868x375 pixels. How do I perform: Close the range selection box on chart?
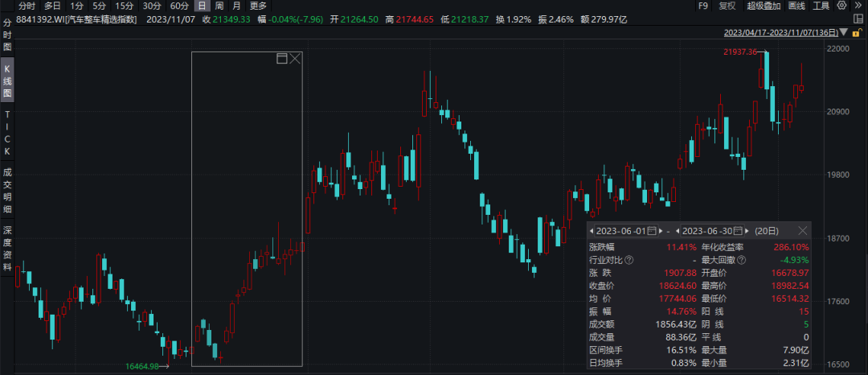(x=295, y=58)
